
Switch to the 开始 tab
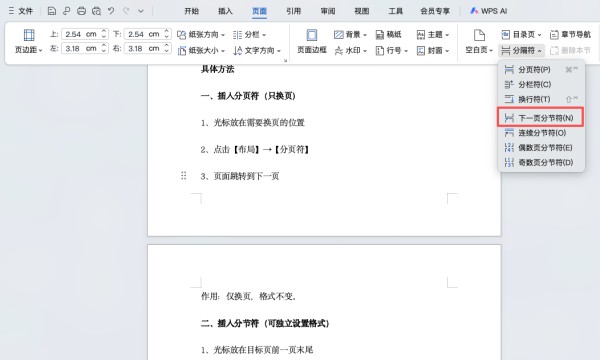tap(191, 11)
